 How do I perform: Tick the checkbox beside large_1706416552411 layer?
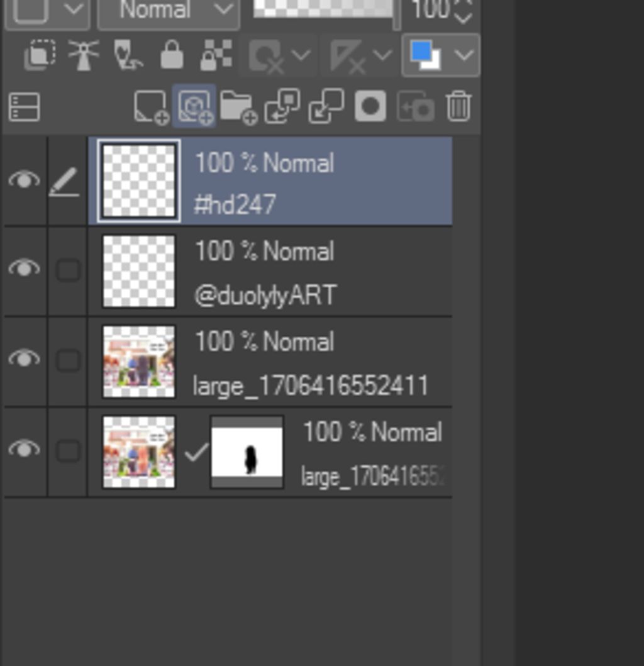pos(68,360)
